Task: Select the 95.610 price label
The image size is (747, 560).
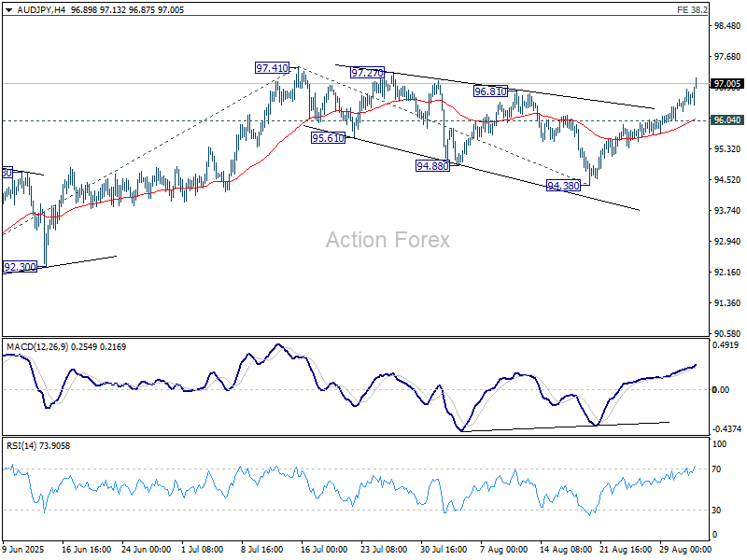Action: click(328, 138)
